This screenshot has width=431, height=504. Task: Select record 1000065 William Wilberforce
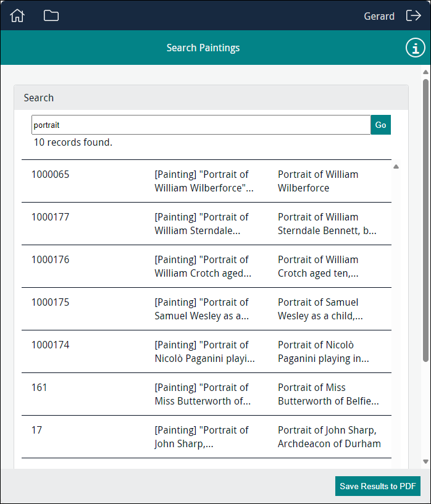[x=206, y=181]
